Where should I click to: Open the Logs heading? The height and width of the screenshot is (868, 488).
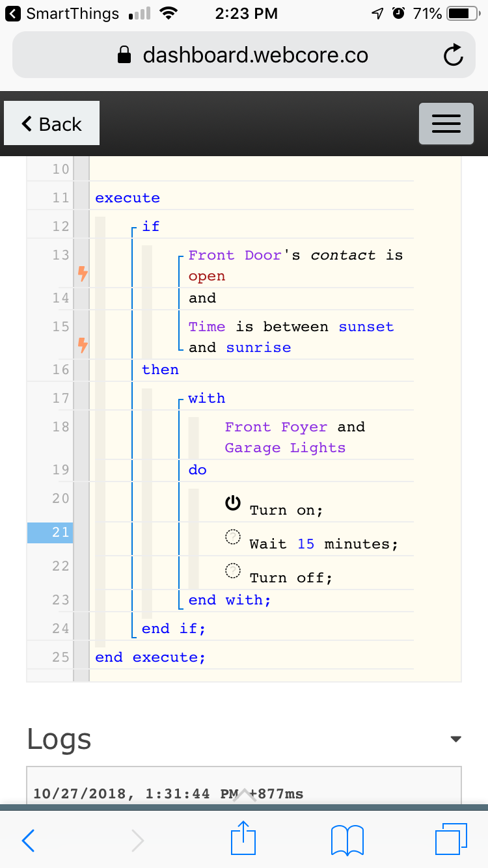click(59, 739)
